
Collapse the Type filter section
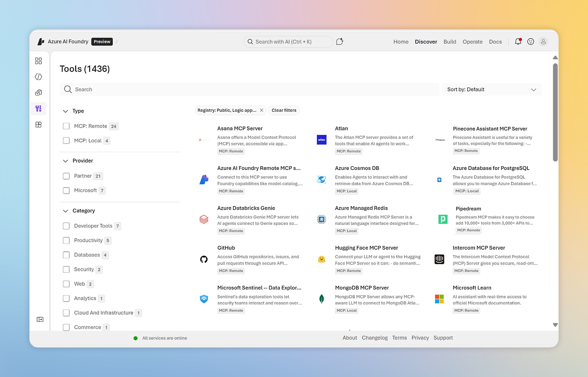pyautogui.click(x=66, y=111)
